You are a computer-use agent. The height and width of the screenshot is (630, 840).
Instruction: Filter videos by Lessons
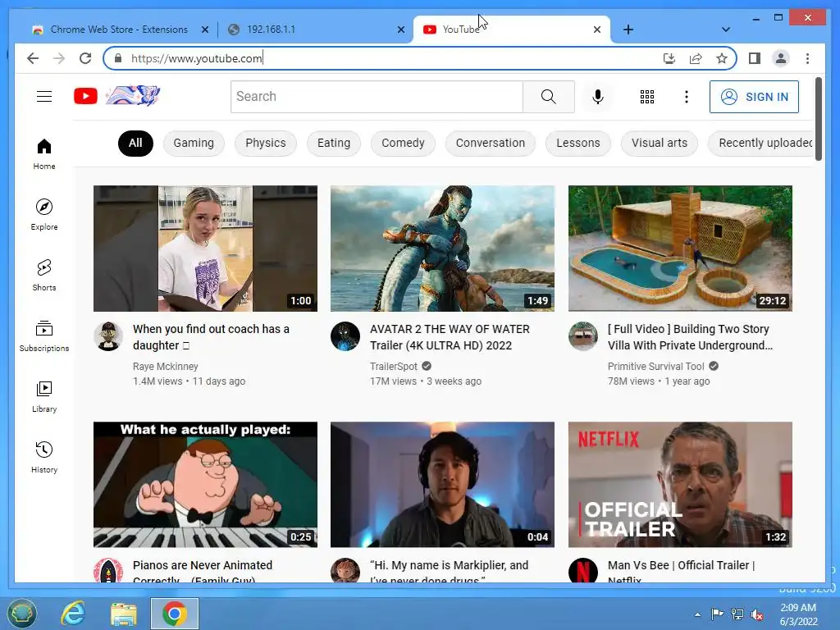(x=578, y=143)
